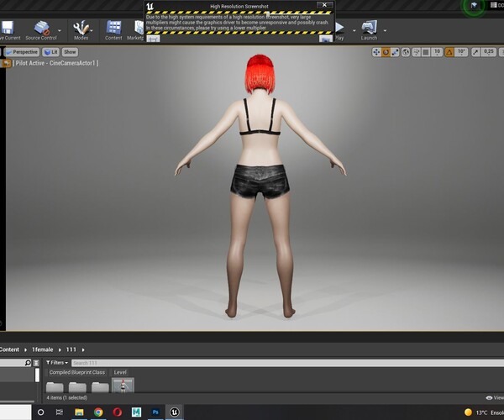Viewport: 504px width, 420px height.
Task: Click the 111 breadcrumb folder
Action: [71, 349]
